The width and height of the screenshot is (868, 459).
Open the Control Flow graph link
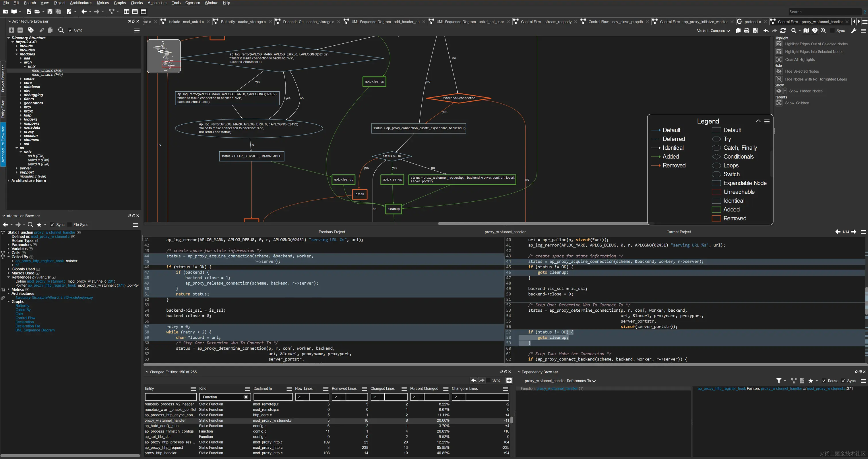pyautogui.click(x=25, y=318)
